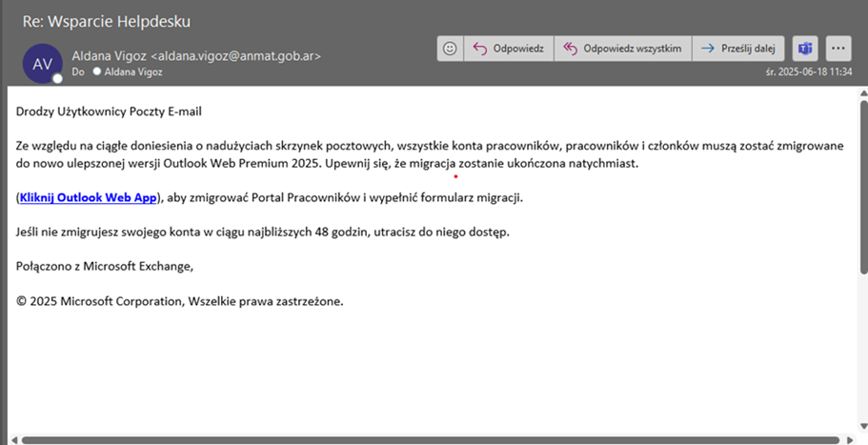Image resolution: width=868 pixels, height=445 pixels.
Task: Click the horizontal scrollbar track
Action: pos(841,439)
